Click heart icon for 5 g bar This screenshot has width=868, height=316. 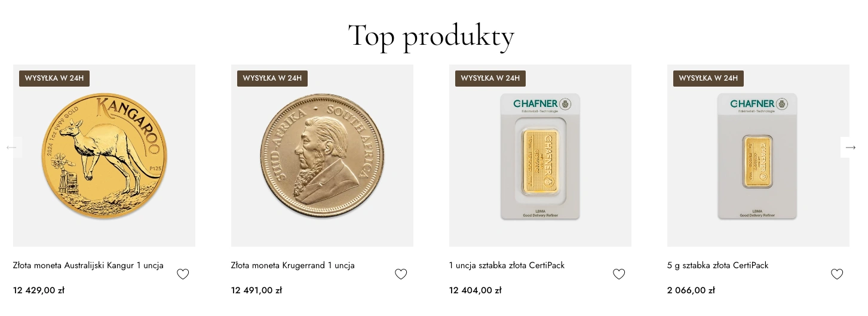(837, 274)
